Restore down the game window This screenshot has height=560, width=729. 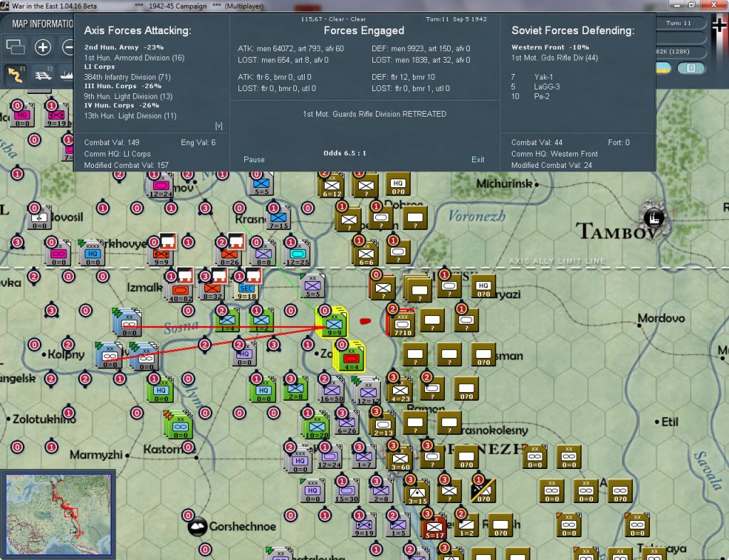[692, 5]
